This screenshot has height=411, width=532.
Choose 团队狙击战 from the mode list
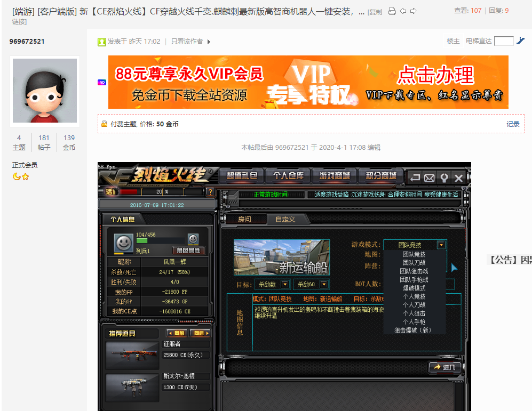click(414, 271)
